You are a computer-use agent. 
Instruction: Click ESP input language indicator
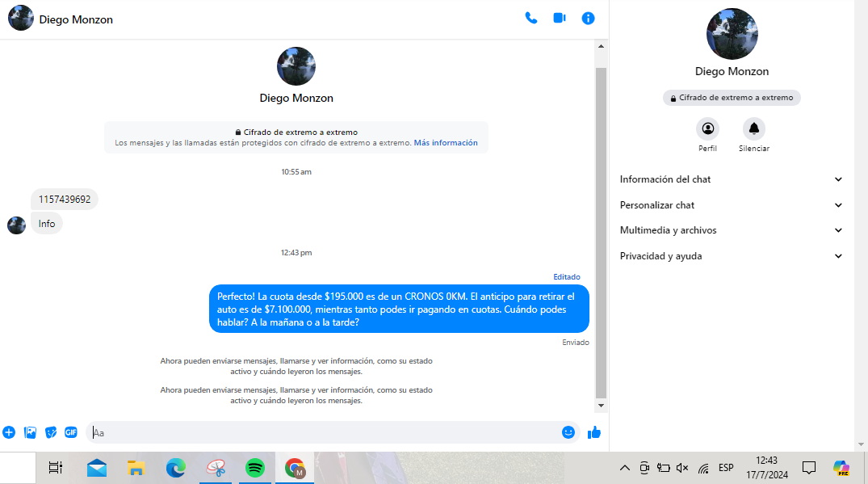pyautogui.click(x=726, y=468)
